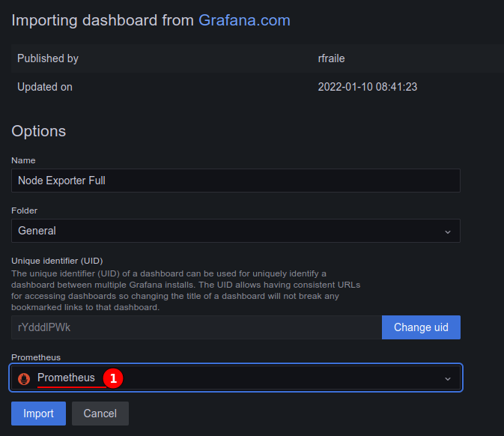Expand the Prometheus dropdown chevron
Viewport: 504px width, 436px height.
pos(448,378)
